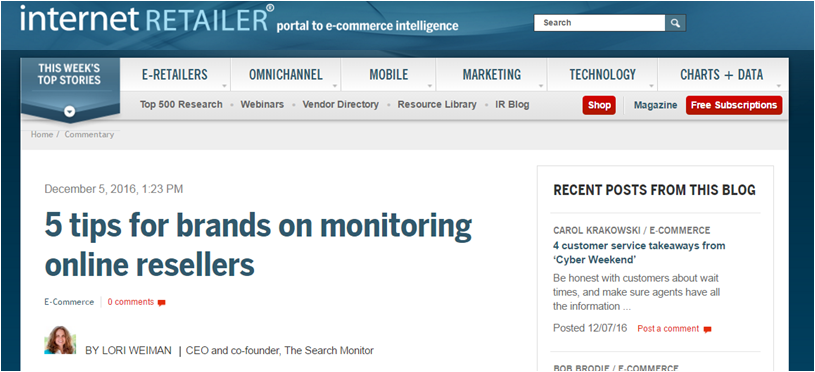Viewport: 815px width, 372px height.
Task: Click the Free Subscriptions button
Action: click(733, 105)
